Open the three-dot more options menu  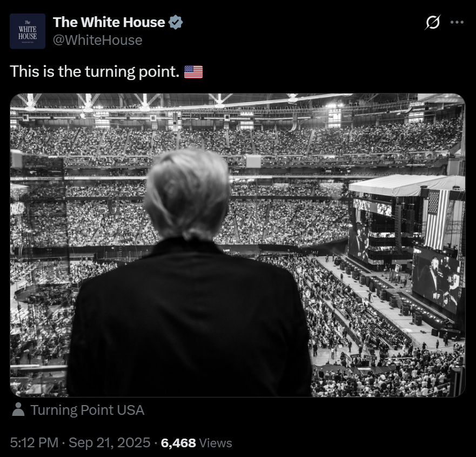(x=457, y=22)
